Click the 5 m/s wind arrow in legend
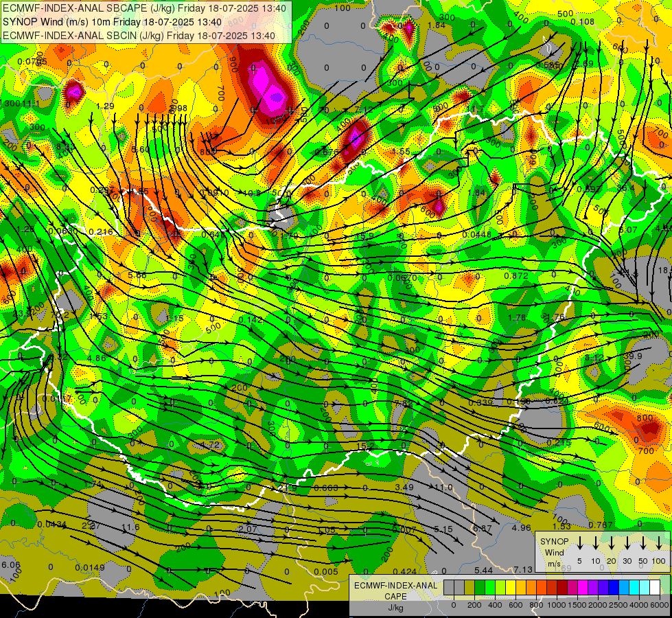This screenshot has height=618, width=672. (580, 542)
